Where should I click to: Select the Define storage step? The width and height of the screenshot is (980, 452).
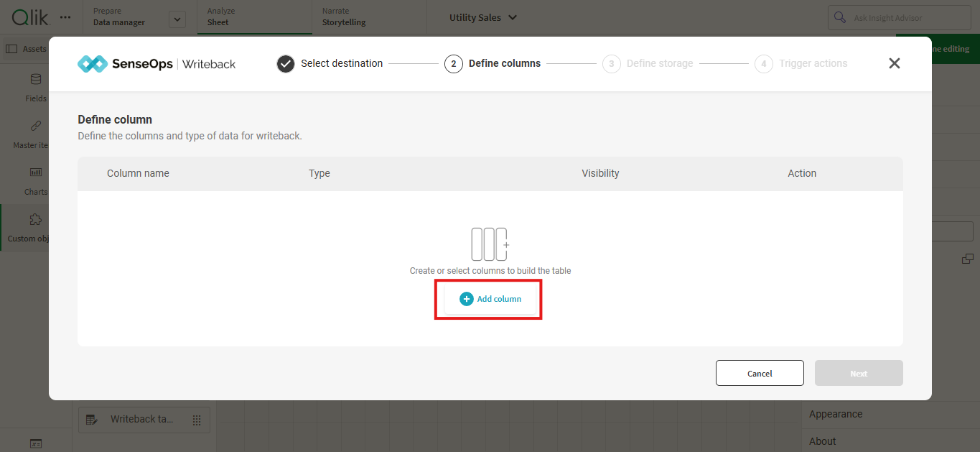coord(648,63)
